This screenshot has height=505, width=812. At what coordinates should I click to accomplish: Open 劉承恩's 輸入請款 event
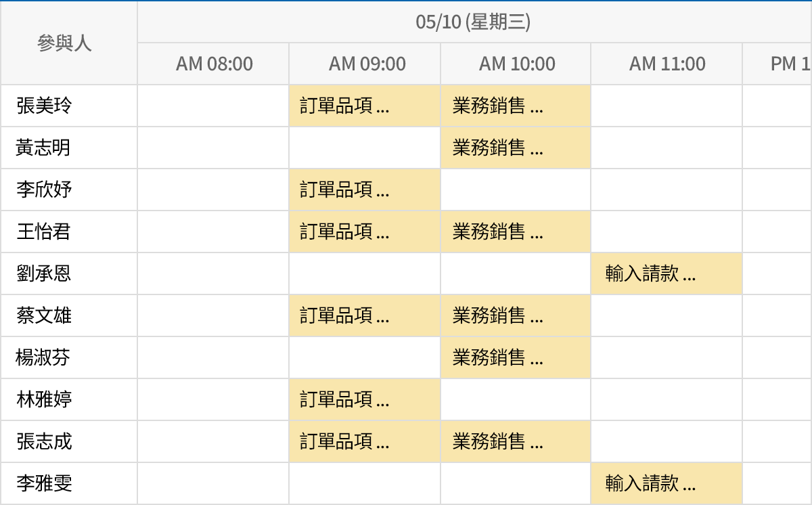pyautogui.click(x=667, y=273)
